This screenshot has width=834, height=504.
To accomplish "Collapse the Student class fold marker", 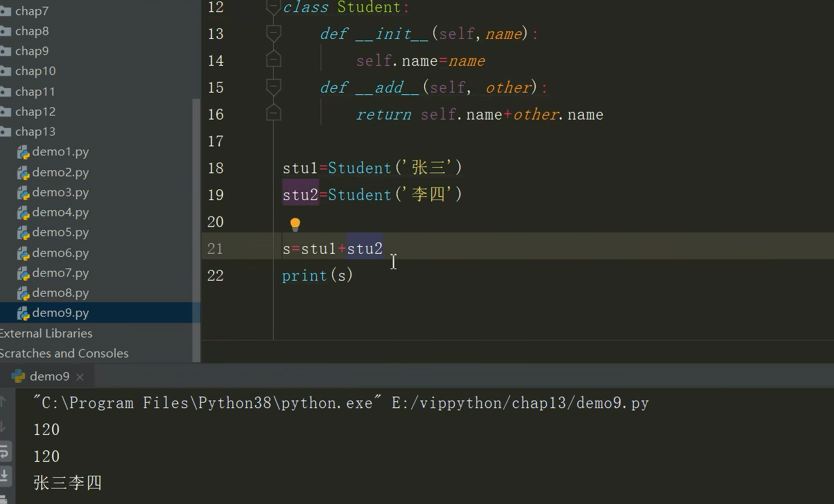I will (273, 8).
